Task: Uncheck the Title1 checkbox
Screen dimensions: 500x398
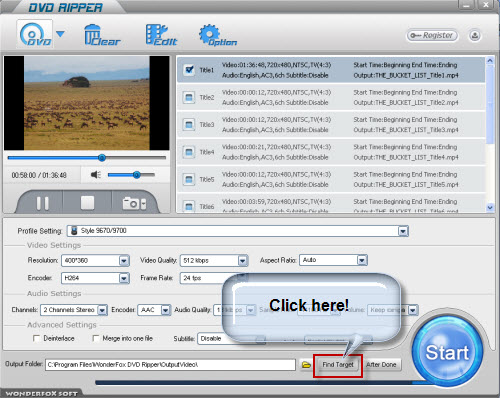Action: [189, 70]
